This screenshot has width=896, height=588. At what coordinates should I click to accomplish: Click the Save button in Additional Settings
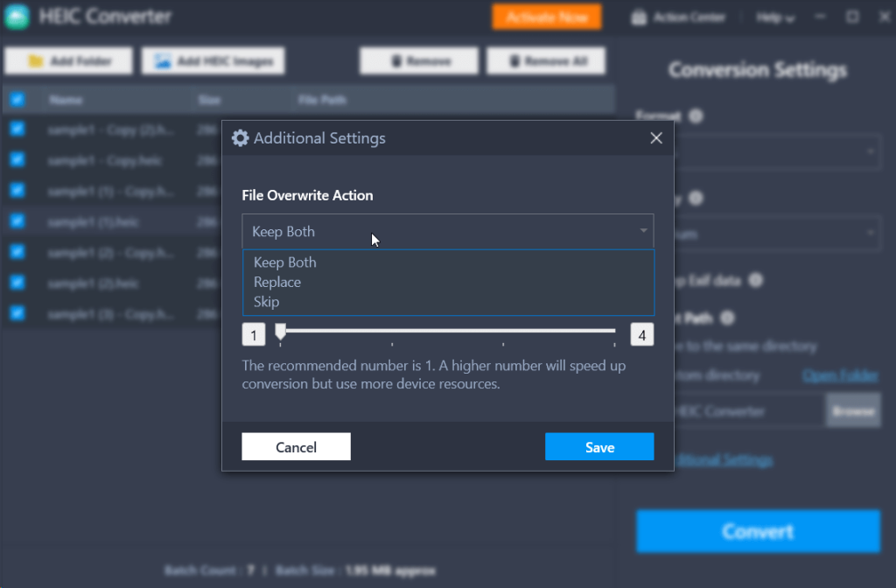point(599,446)
